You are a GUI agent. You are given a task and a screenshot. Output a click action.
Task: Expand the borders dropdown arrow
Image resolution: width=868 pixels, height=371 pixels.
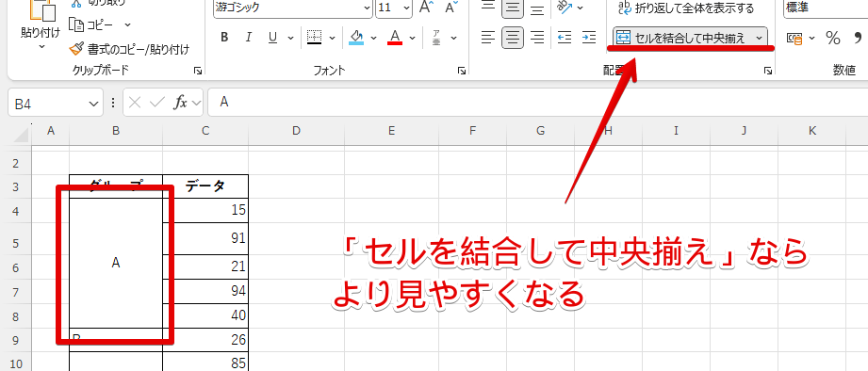tap(332, 38)
